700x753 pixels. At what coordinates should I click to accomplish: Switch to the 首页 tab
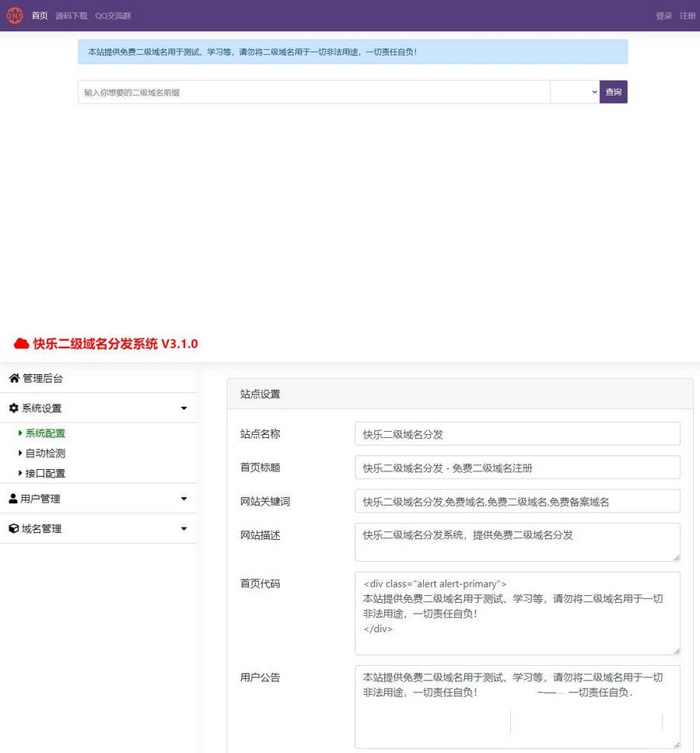coord(38,15)
